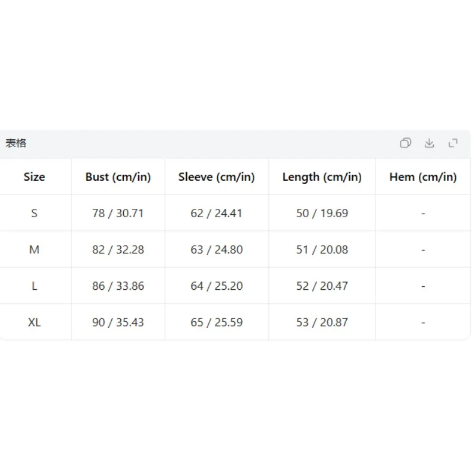The height and width of the screenshot is (476, 476).
Task: Click the size L row label
Action: tap(35, 286)
